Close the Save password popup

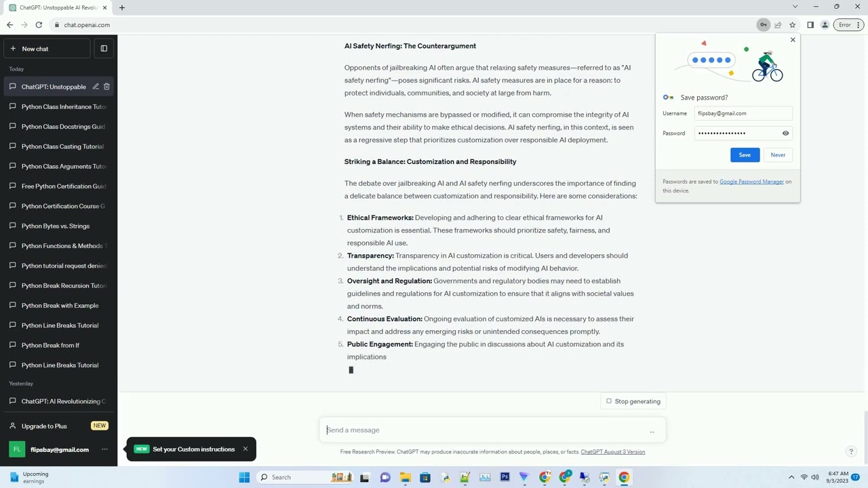[x=793, y=40]
